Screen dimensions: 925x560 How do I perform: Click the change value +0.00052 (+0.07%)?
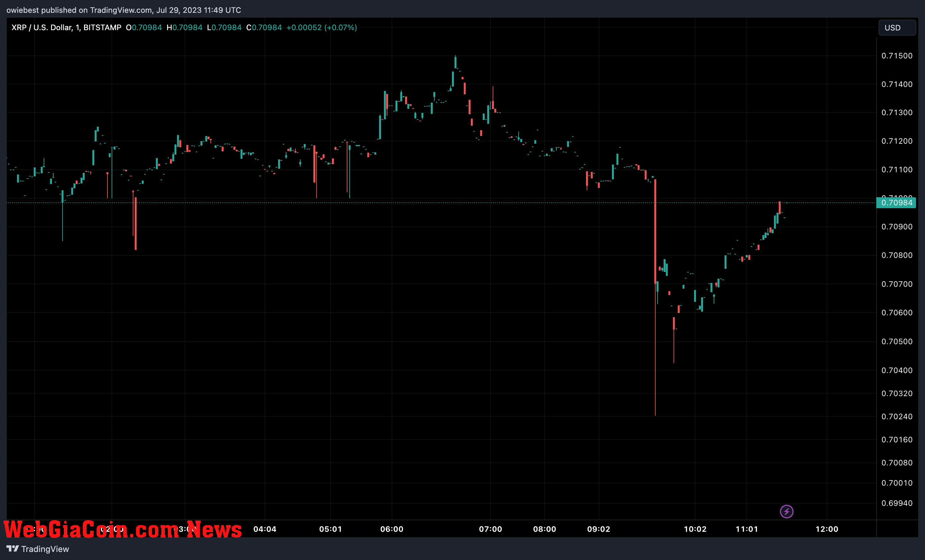(322, 27)
